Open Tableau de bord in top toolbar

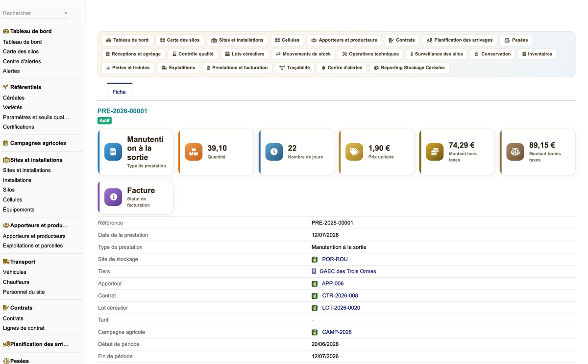pyautogui.click(x=127, y=40)
